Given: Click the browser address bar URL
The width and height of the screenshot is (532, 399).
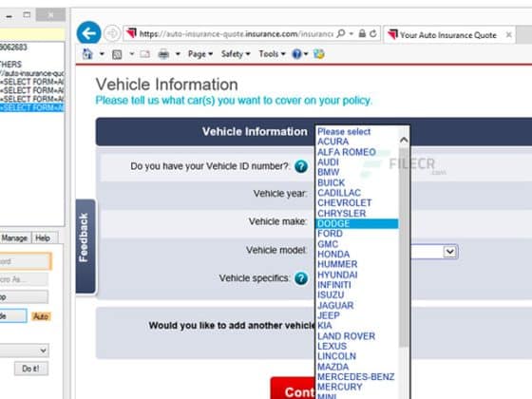Looking at the screenshot, I should point(237,33).
